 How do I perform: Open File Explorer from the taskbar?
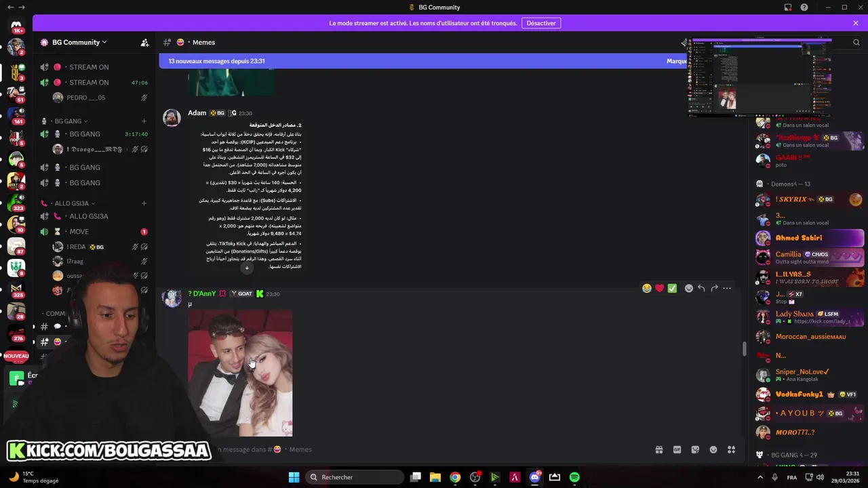pyautogui.click(x=435, y=477)
